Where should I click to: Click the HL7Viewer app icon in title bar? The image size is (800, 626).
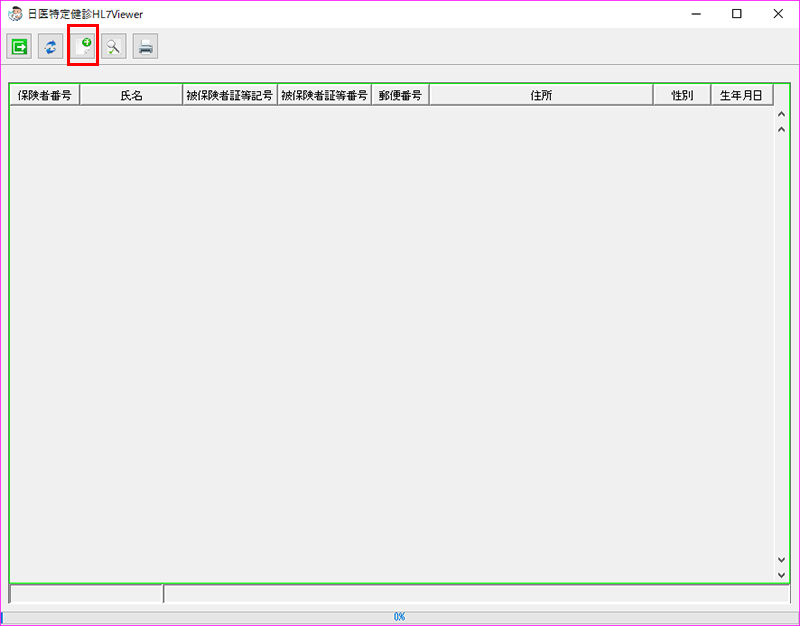coord(14,14)
